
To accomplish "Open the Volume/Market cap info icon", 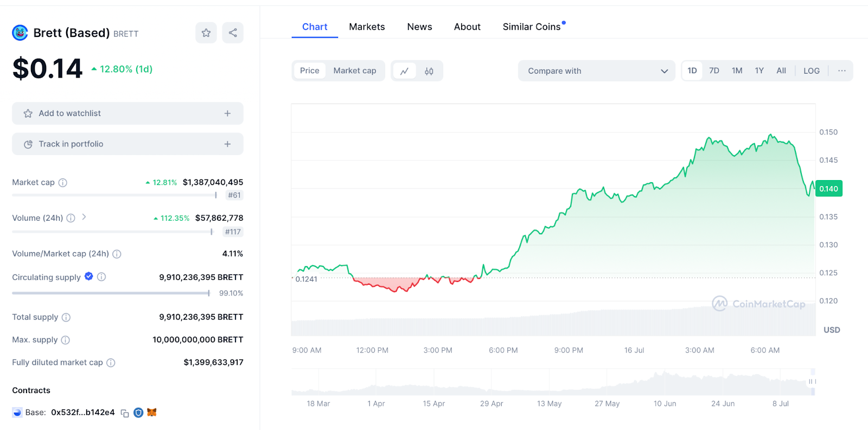I will [117, 254].
